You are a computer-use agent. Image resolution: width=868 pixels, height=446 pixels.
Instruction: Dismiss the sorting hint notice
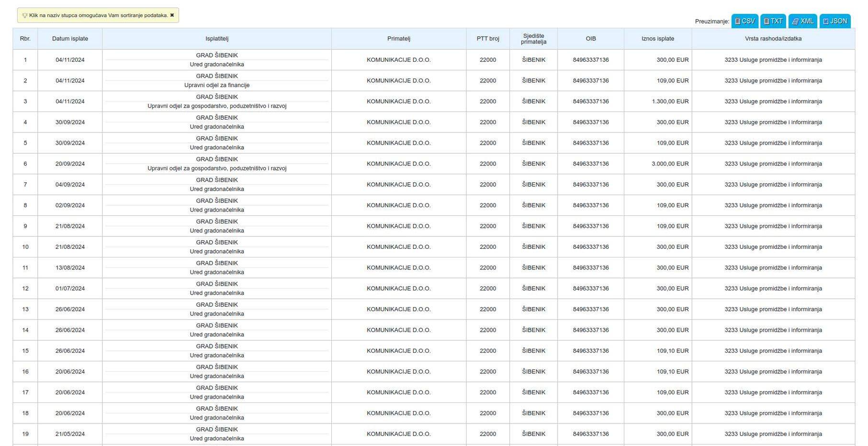click(172, 15)
